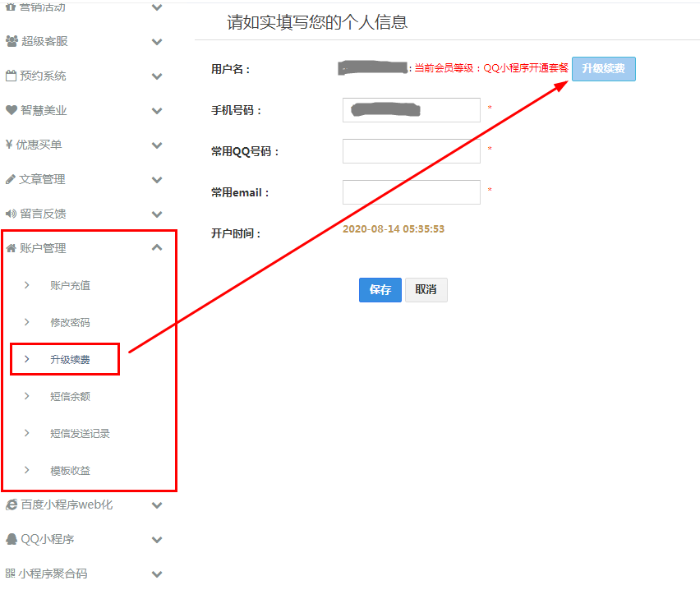
Task: Click the arrow icon beside 升级续费 submenu
Action: point(27,359)
